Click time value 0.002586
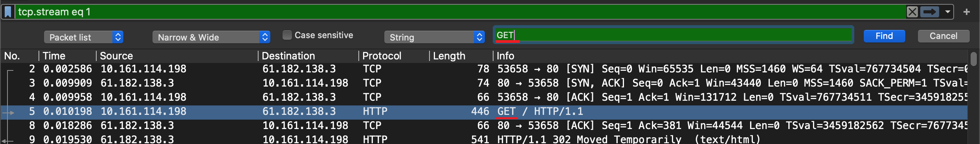Image resolution: width=980 pixels, height=144 pixels. point(68,69)
